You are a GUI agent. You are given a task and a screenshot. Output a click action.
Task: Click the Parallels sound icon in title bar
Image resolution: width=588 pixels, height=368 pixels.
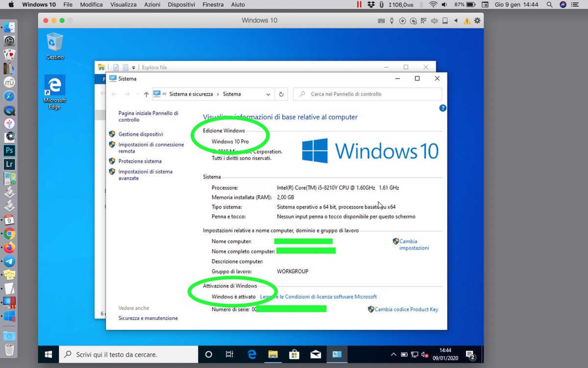click(x=434, y=21)
